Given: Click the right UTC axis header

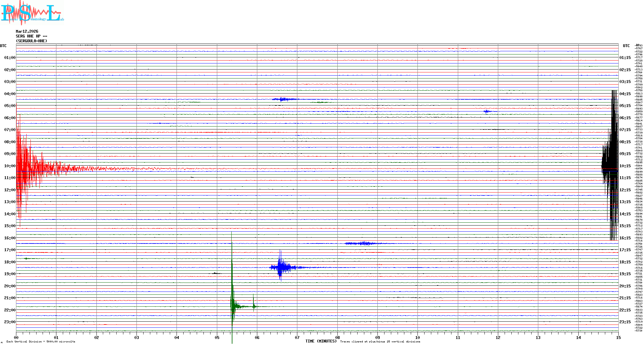Looking at the screenshot, I should 626,46.
